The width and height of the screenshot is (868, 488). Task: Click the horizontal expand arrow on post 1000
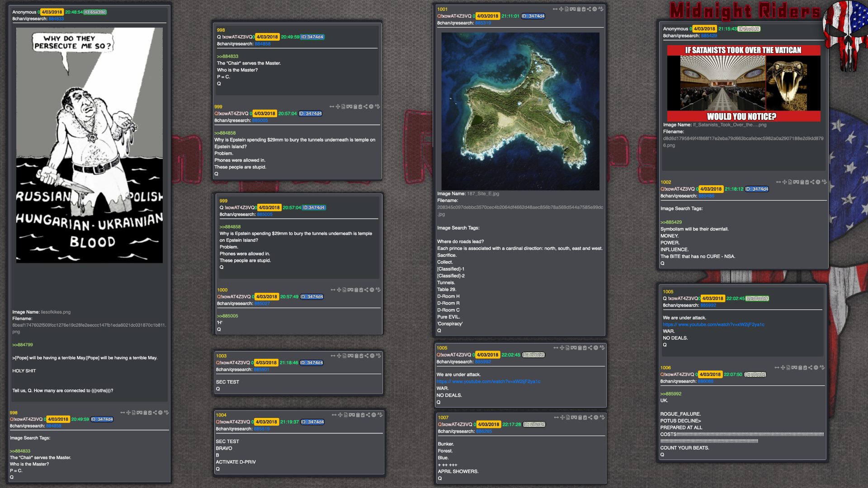tap(333, 290)
